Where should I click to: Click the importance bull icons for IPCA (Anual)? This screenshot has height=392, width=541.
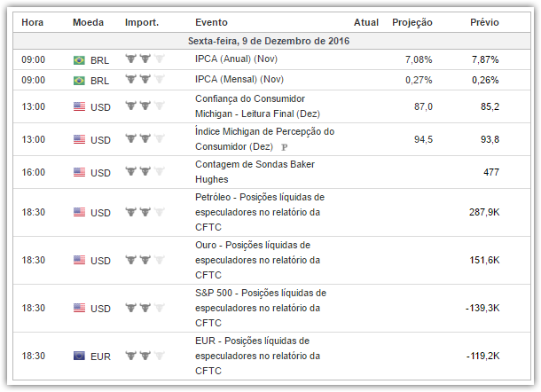point(145,59)
